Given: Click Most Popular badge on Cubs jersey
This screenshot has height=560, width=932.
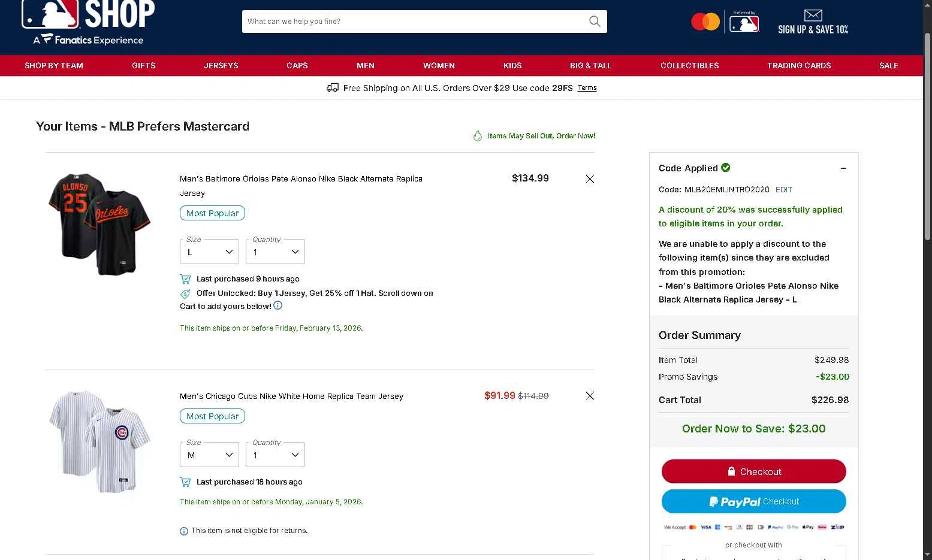Looking at the screenshot, I should click(212, 416).
